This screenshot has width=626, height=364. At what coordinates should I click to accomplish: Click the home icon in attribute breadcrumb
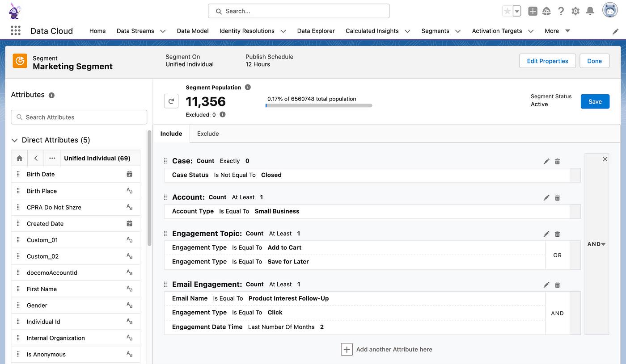click(19, 158)
